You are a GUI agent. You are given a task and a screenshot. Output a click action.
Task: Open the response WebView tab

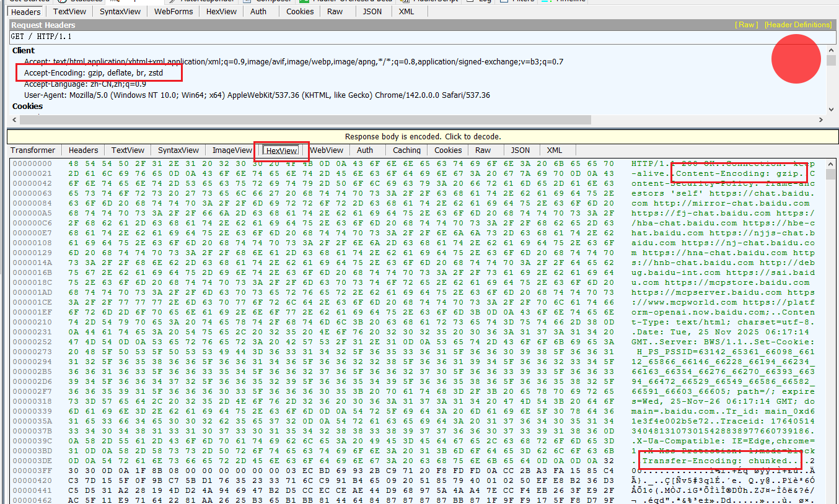(x=327, y=150)
